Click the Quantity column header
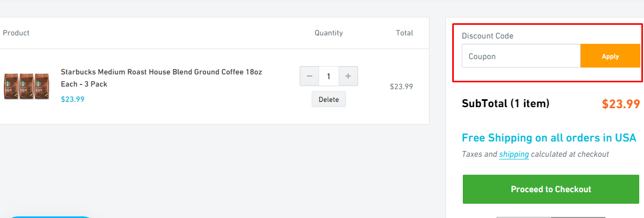 [329, 33]
